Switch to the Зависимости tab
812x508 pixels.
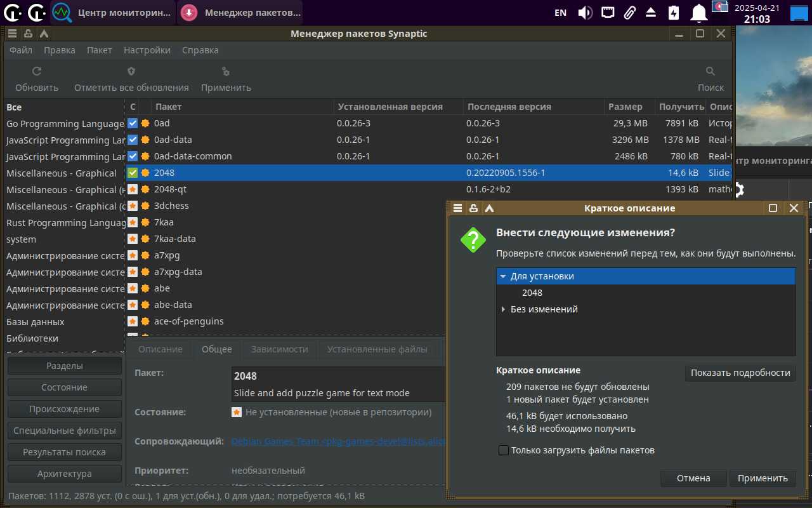coord(280,349)
